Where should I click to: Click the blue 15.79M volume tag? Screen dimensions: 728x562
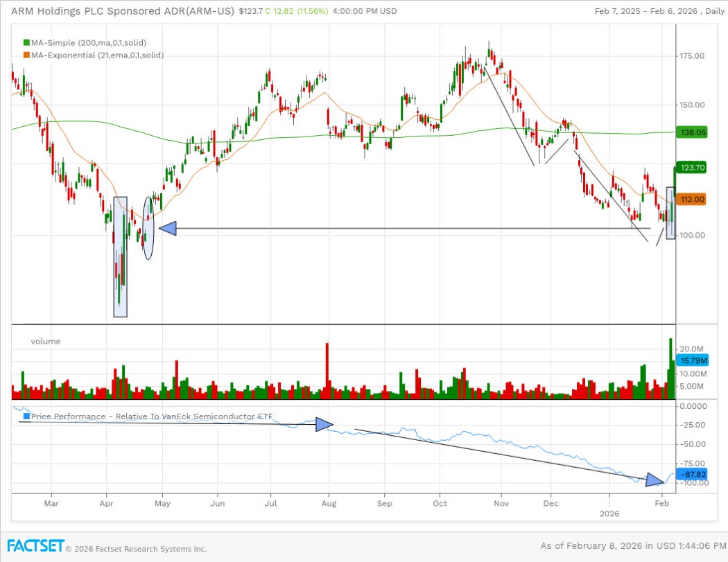[692, 360]
